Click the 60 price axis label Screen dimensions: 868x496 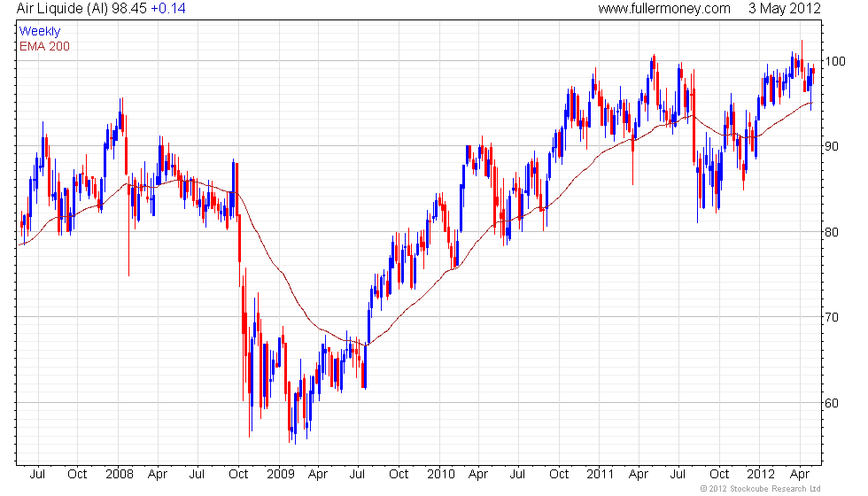[x=832, y=404]
